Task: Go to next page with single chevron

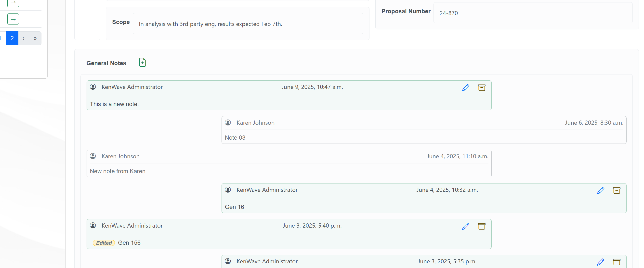Action: pyautogui.click(x=24, y=38)
